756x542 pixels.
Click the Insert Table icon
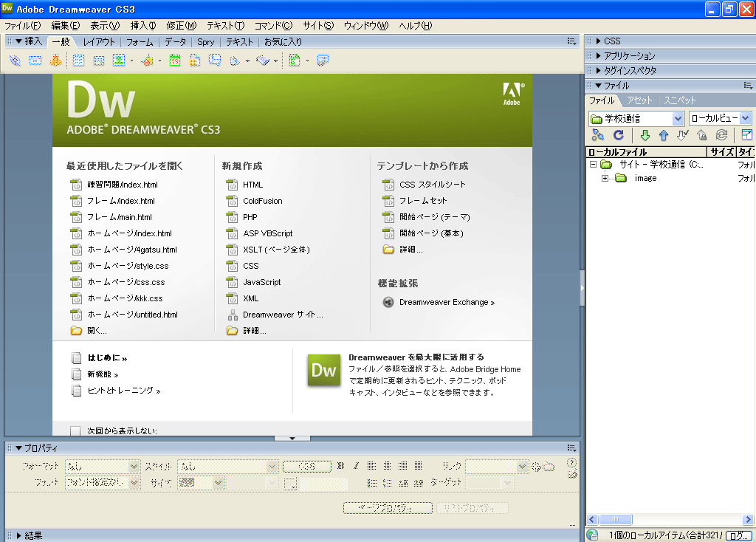(78, 61)
